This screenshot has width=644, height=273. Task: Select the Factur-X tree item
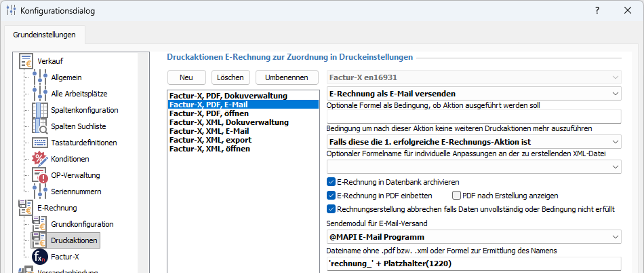click(64, 257)
